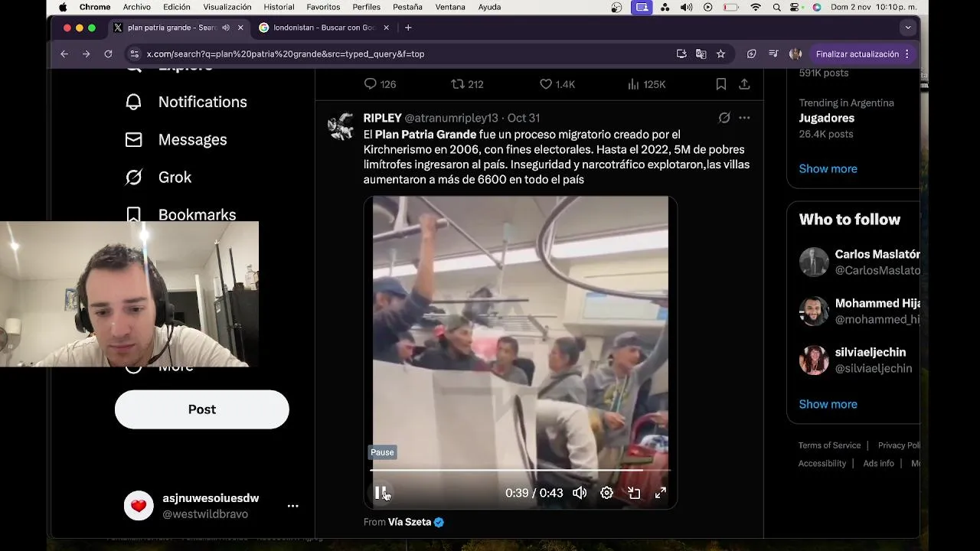Open Jugadores trending topic
Viewport: 980px width, 551px height.
coord(827,118)
